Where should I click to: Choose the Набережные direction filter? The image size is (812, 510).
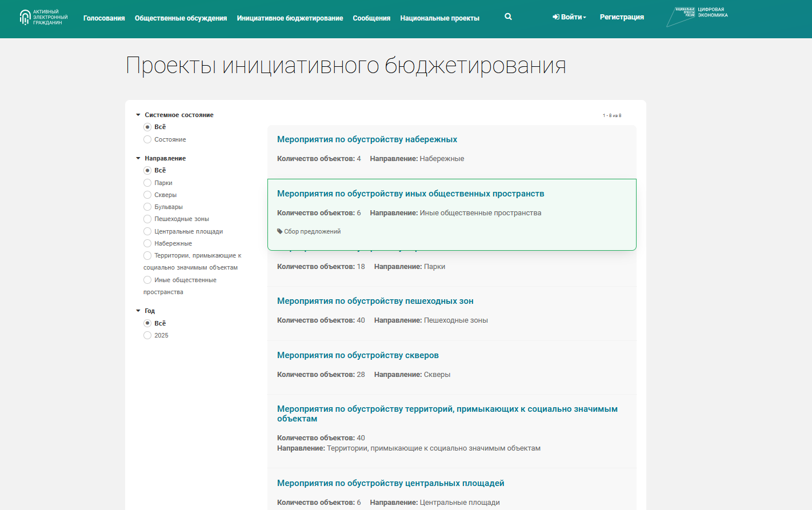(x=147, y=243)
